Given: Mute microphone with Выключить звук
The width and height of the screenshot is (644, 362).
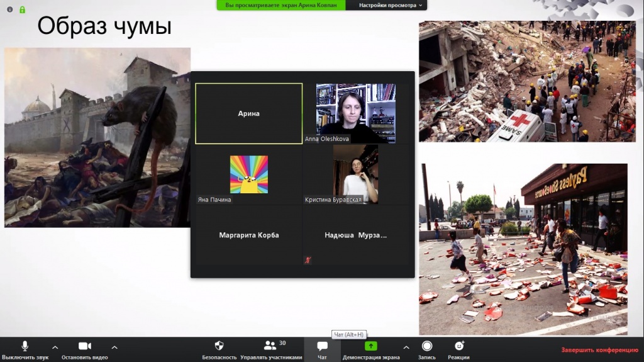Looking at the screenshot, I should coord(25,349).
